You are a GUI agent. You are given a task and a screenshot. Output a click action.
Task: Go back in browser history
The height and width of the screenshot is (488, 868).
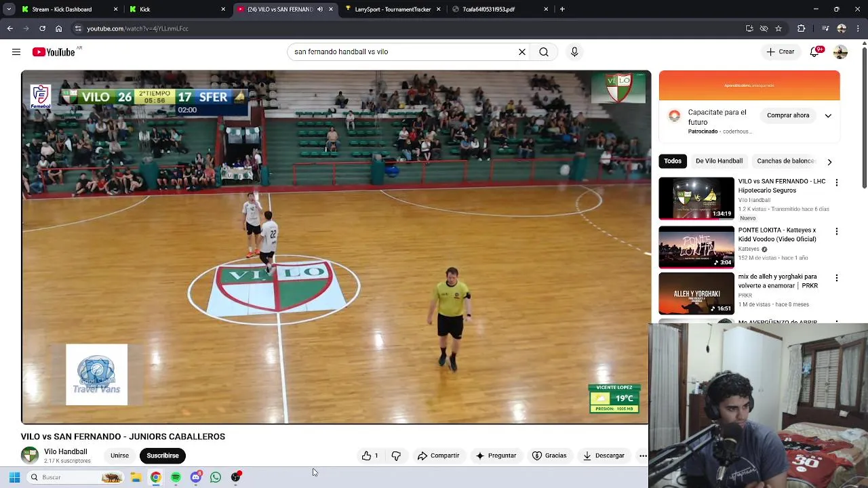(x=9, y=28)
